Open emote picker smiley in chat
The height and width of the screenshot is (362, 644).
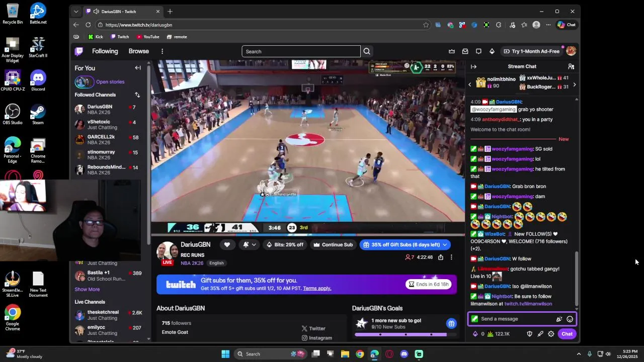(x=570, y=319)
